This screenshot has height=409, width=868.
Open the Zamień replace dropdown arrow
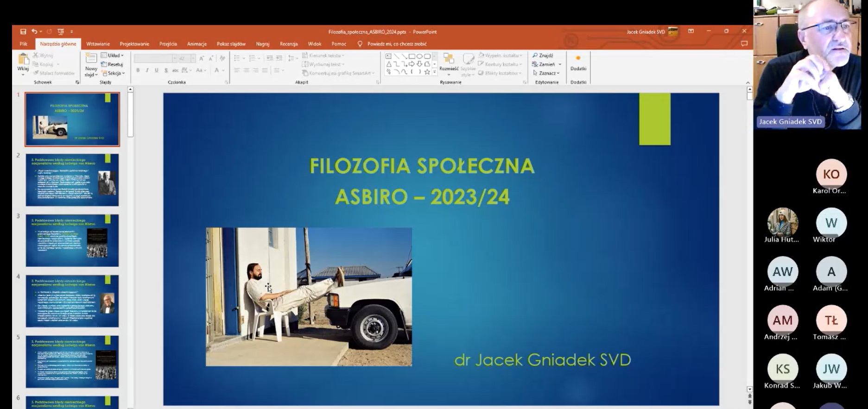(x=560, y=64)
